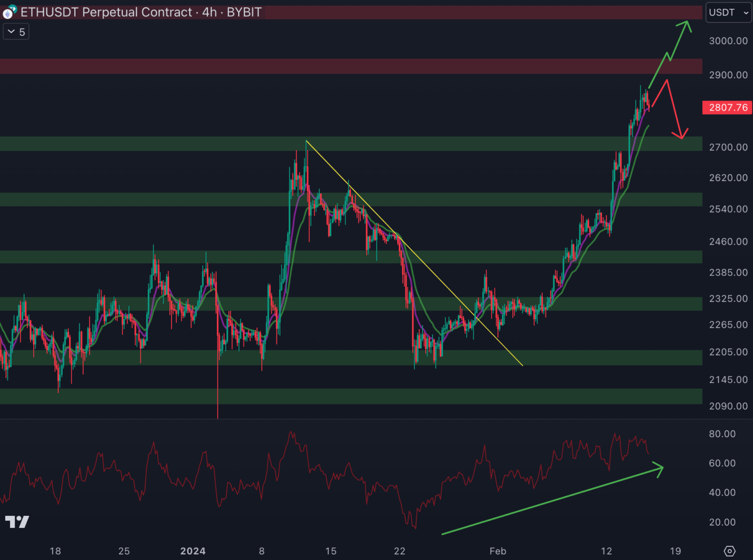Select the yellow descending trendline
This screenshot has width=753, height=560.
pos(415,255)
